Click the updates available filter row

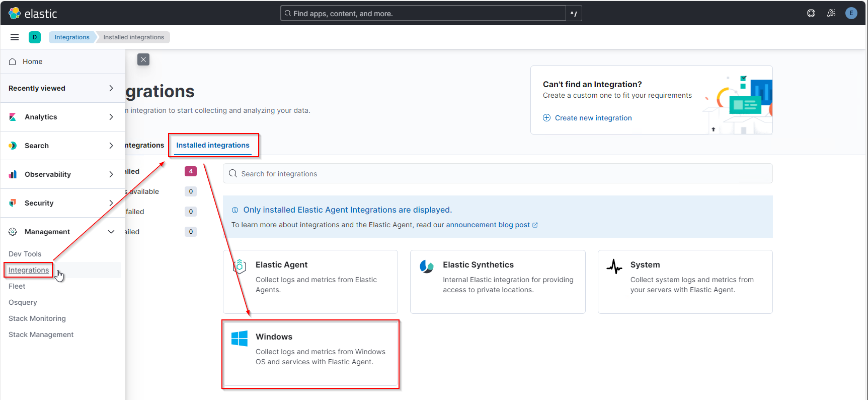click(x=161, y=191)
